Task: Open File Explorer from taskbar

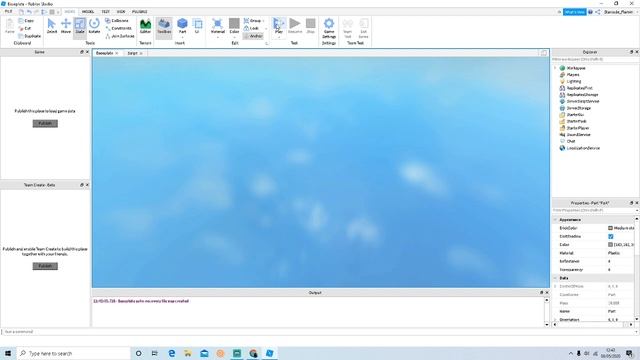Action: point(188,353)
